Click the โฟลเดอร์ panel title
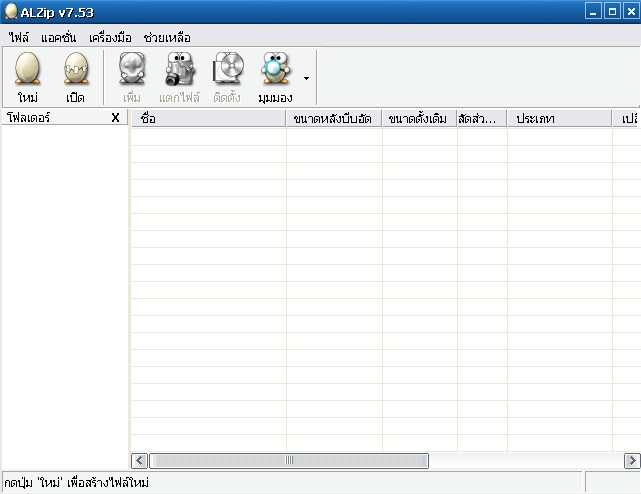 click(x=29, y=118)
